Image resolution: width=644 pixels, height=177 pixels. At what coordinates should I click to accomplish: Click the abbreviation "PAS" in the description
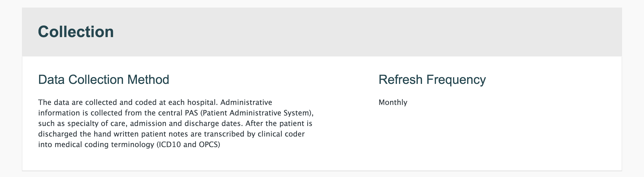coord(191,113)
